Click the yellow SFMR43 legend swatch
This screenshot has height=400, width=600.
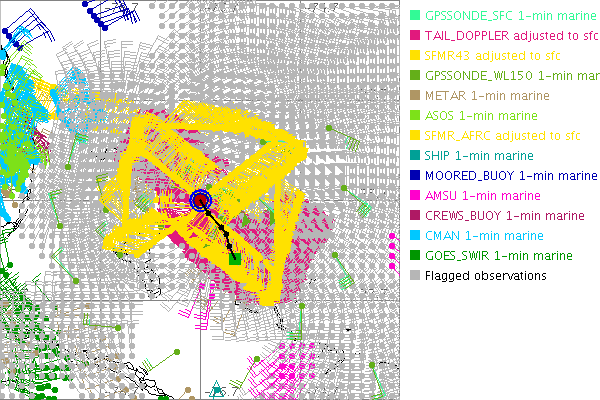(414, 56)
